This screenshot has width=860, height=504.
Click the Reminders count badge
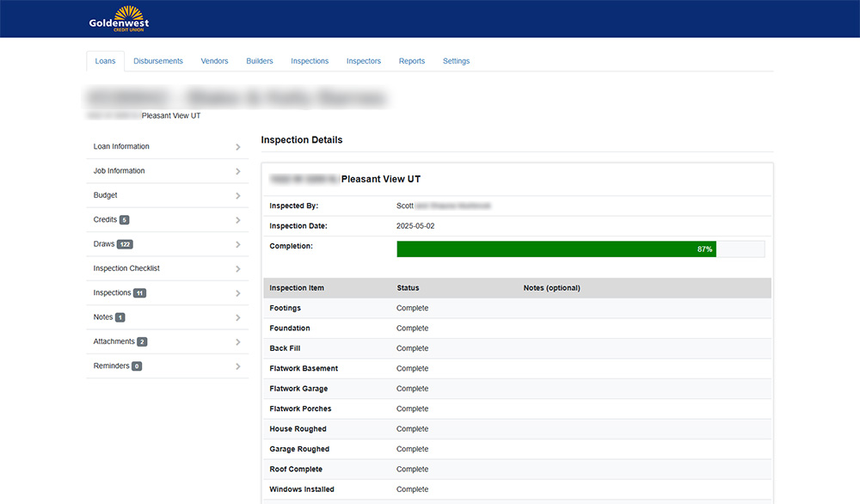click(137, 366)
